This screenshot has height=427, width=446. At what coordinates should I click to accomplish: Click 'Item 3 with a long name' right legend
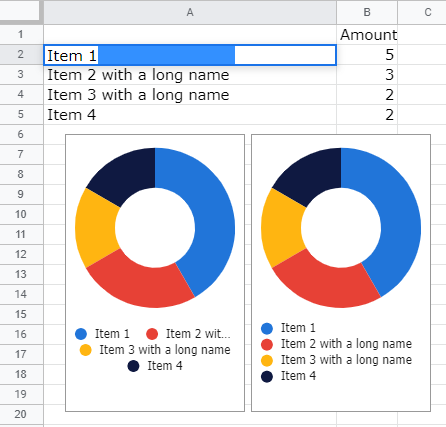pyautogui.click(x=346, y=360)
